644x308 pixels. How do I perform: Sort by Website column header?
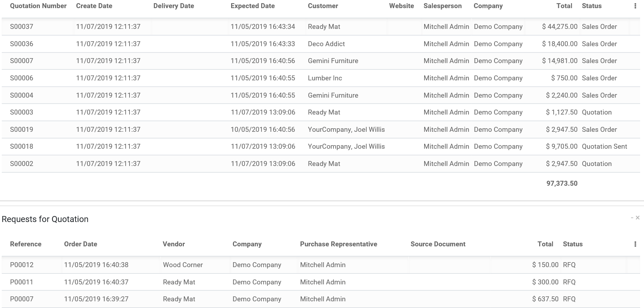(402, 6)
